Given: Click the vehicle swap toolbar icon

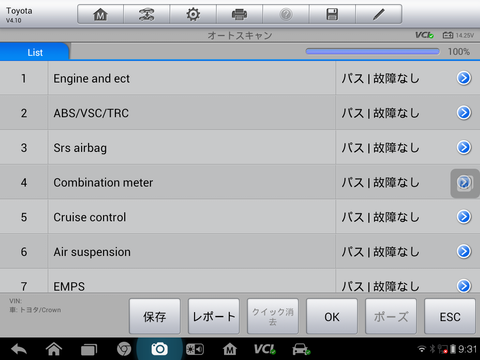Looking at the screenshot, I should coord(147,14).
